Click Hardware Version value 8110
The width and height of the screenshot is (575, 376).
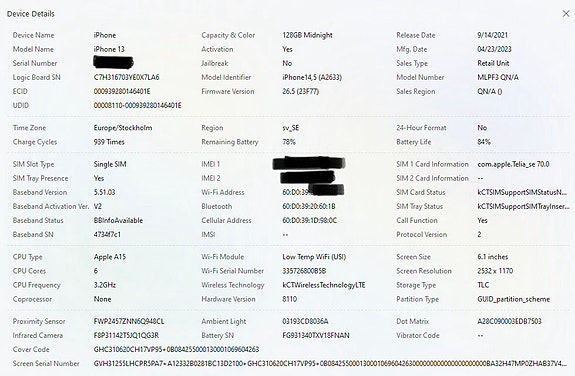tap(290, 299)
